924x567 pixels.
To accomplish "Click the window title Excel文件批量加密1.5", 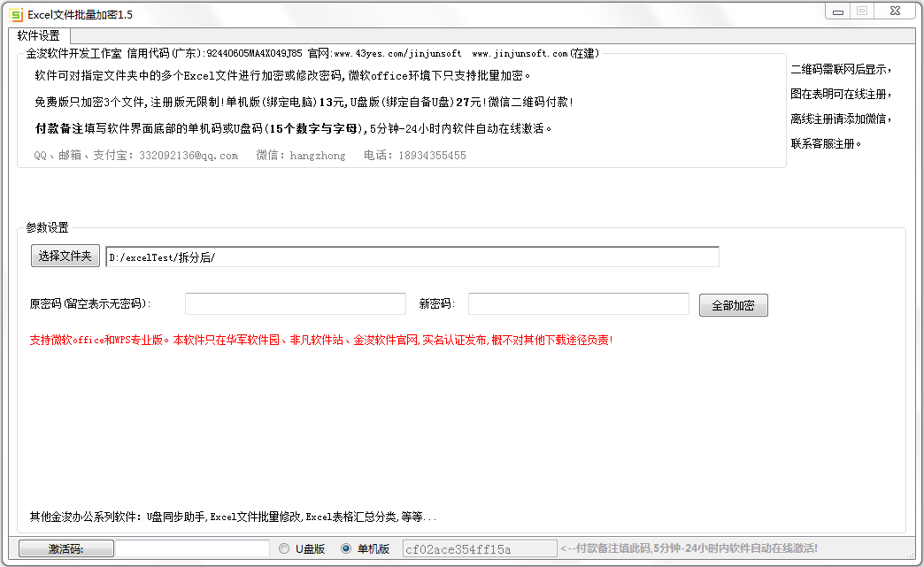I will tap(81, 15).
